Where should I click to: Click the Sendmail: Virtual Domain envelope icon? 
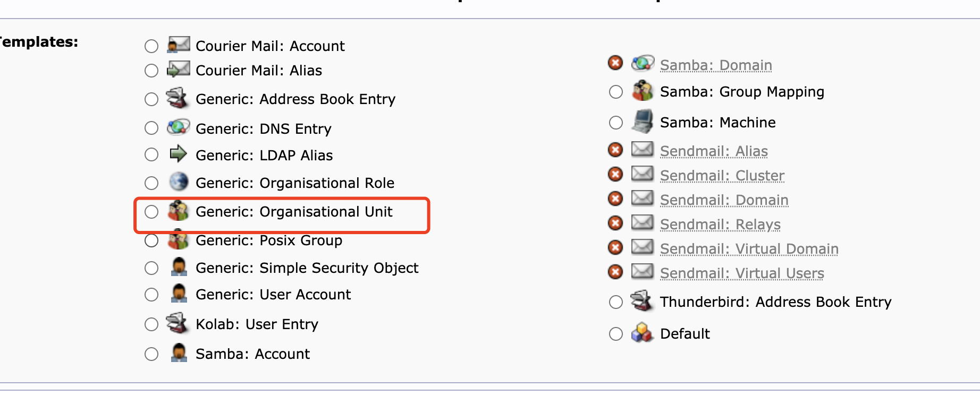(x=643, y=247)
